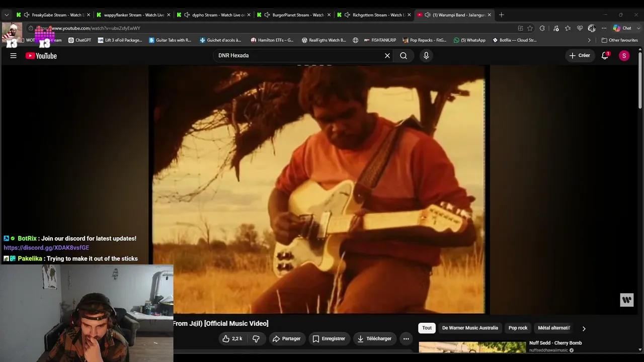This screenshot has height=362, width=644.
Task: Select the Pop rock filter chip
Action: 518,328
